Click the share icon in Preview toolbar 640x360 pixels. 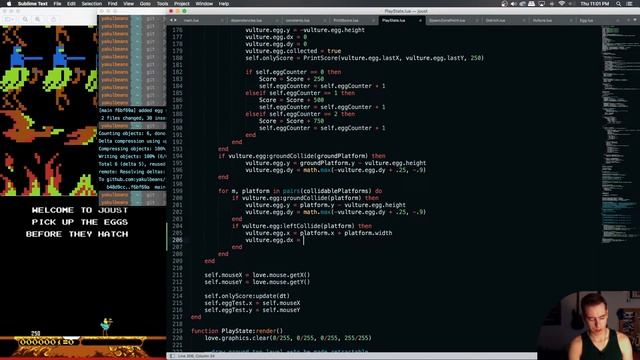[x=53, y=19]
